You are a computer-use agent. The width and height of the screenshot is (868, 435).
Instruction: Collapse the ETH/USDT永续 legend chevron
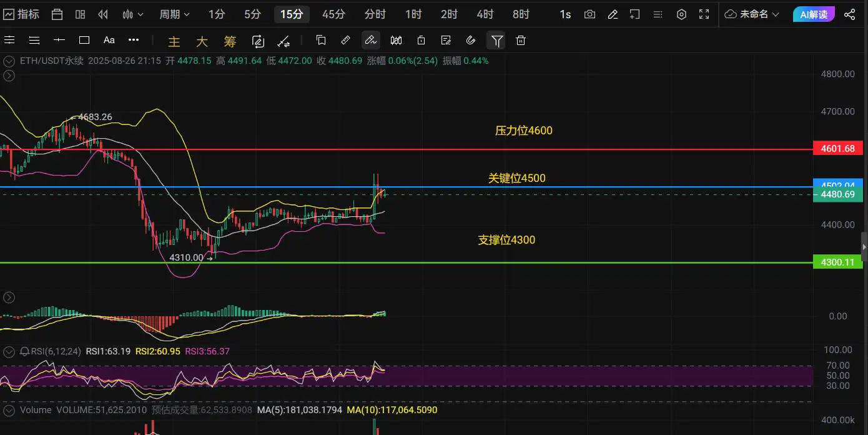click(9, 61)
